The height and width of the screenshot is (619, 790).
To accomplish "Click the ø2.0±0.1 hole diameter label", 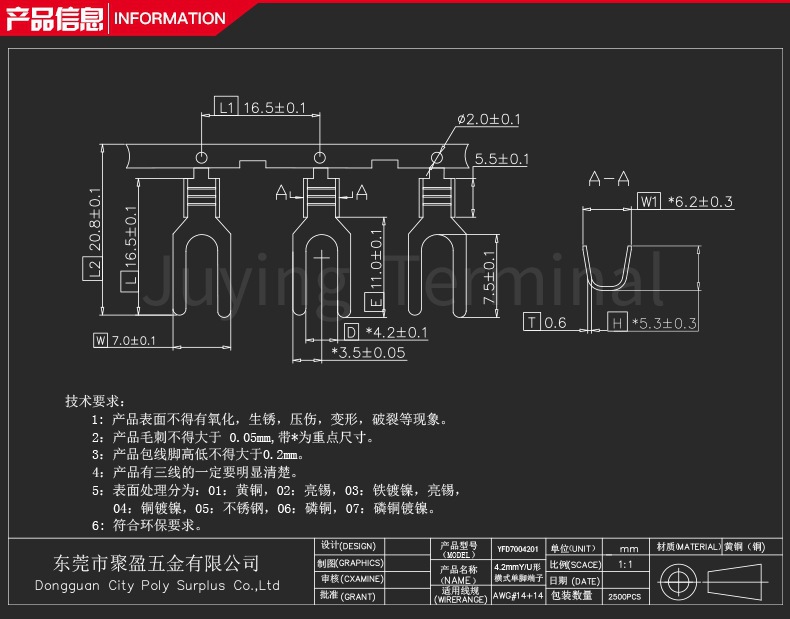I will (x=488, y=119).
